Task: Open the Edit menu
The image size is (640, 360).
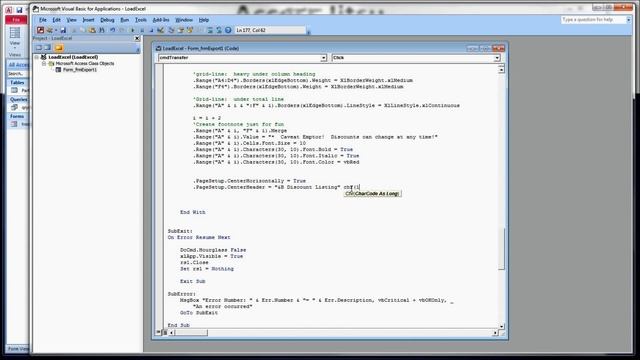Action: coord(56,20)
